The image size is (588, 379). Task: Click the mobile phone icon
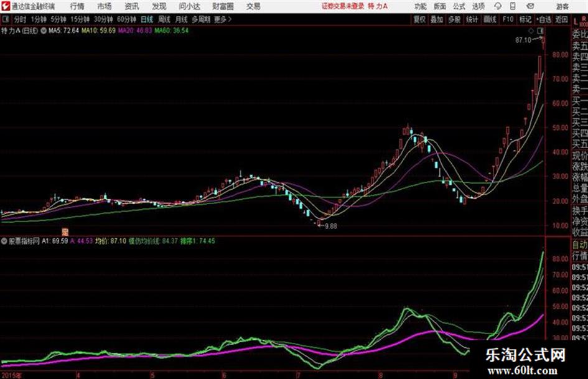tap(513, 6)
